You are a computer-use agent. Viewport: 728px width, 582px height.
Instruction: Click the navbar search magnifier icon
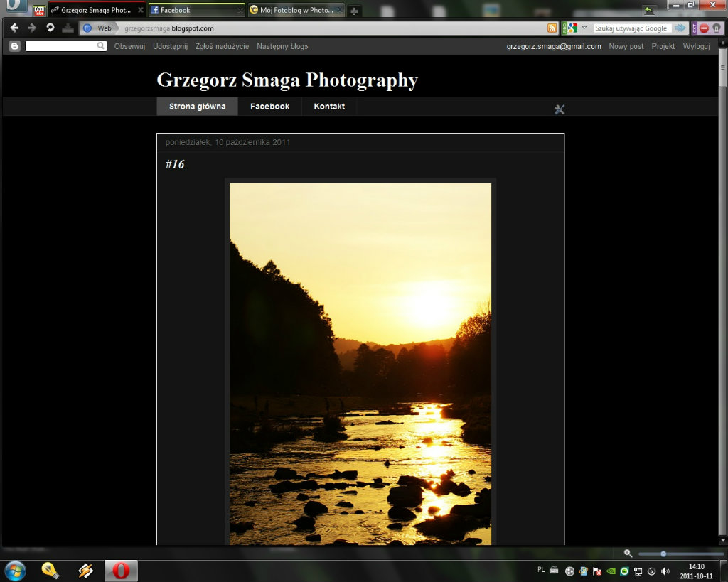(x=101, y=46)
